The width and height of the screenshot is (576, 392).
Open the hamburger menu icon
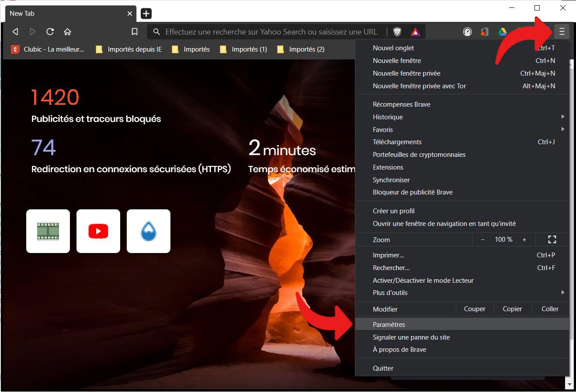pyautogui.click(x=562, y=31)
